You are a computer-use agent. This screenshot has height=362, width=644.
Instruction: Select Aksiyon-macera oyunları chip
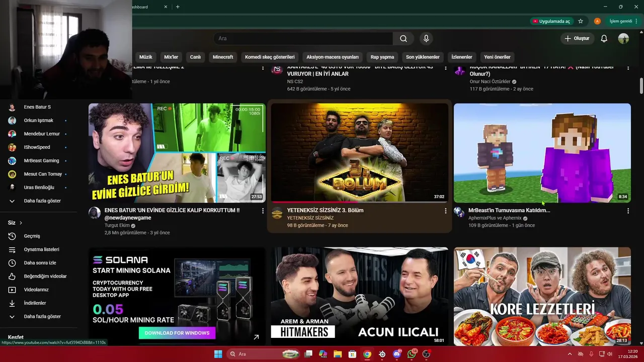333,57
